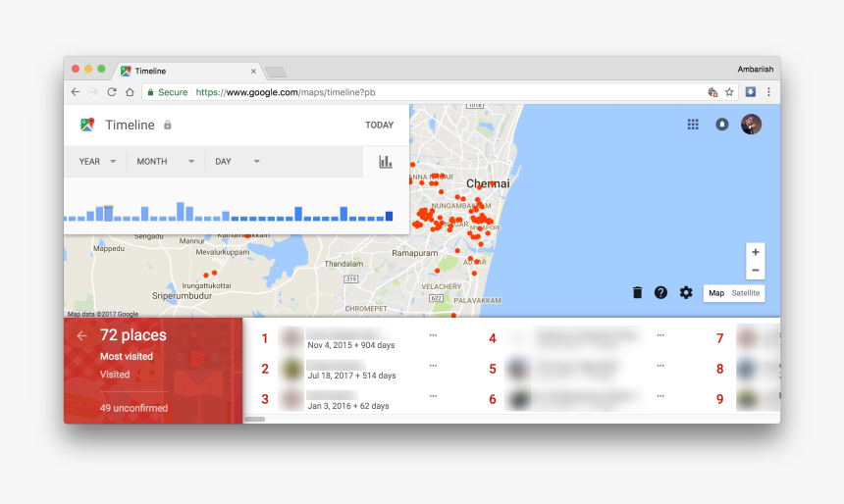The width and height of the screenshot is (844, 504).
Task: Select the last dark blue histogram bar
Action: click(x=390, y=217)
